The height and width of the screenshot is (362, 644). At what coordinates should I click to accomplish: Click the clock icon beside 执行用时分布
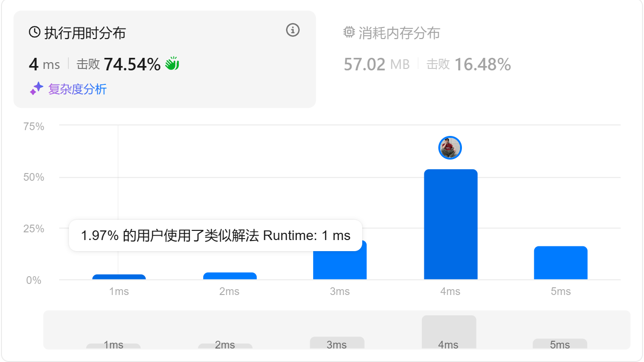click(x=35, y=33)
